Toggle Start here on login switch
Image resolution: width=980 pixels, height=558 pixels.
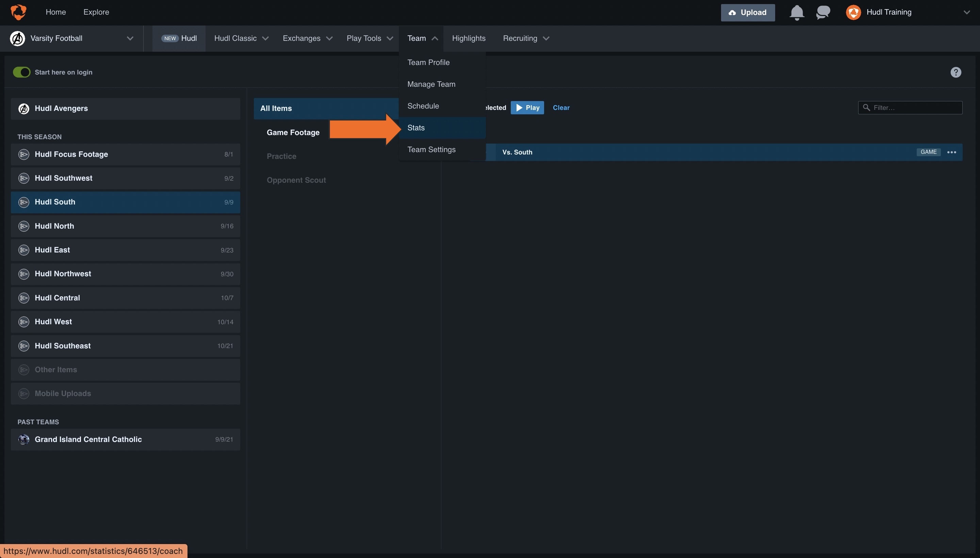tap(21, 72)
